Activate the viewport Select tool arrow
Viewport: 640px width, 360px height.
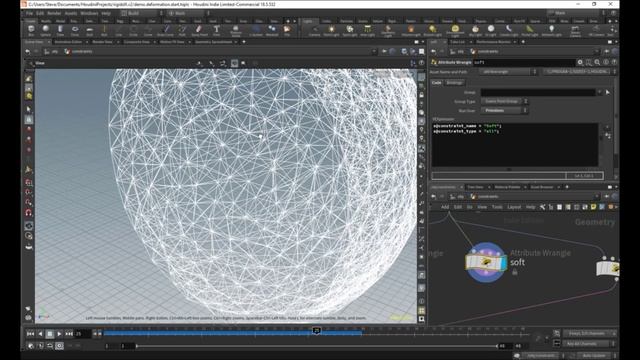pos(29,109)
